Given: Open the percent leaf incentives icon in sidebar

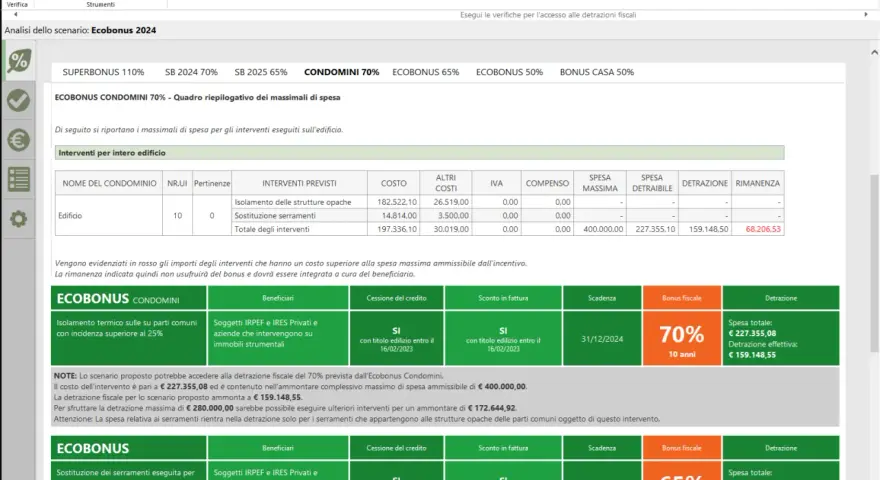Looking at the screenshot, I should 19,61.
